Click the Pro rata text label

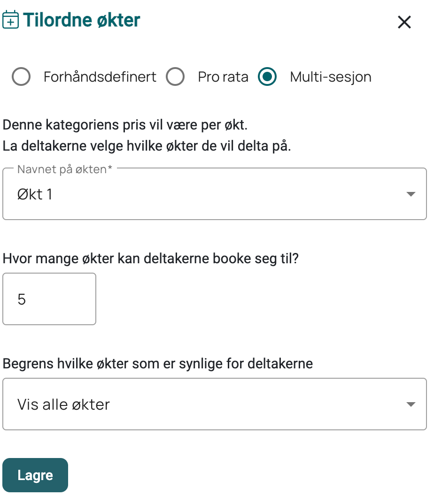223,77
